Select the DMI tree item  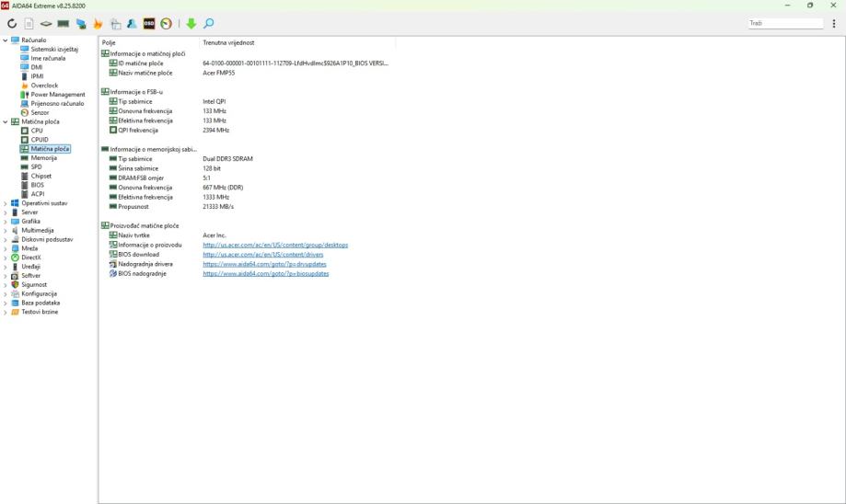coord(36,67)
